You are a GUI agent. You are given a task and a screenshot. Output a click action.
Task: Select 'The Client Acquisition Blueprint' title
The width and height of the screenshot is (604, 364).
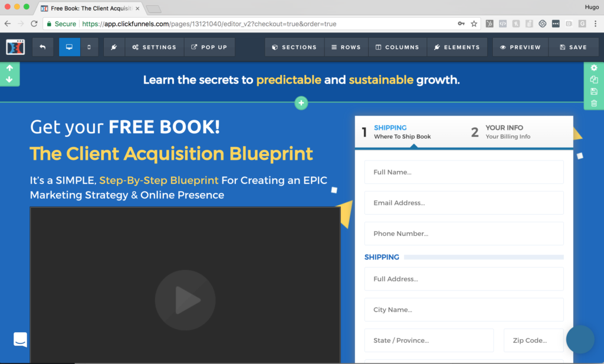[172, 154]
